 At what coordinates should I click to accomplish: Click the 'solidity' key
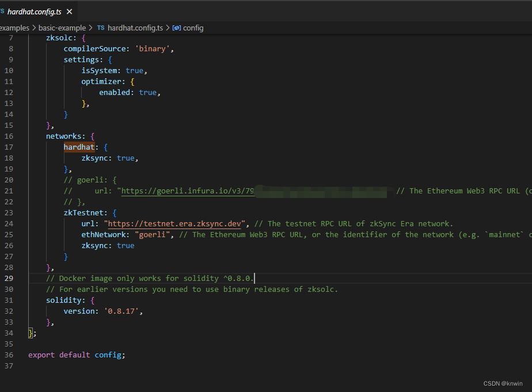coord(64,300)
